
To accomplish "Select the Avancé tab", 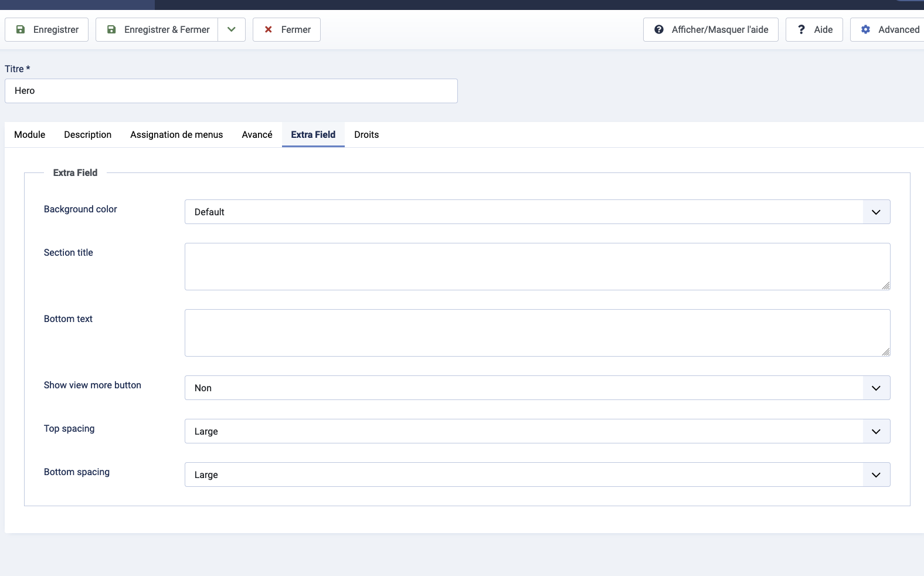I will point(257,135).
